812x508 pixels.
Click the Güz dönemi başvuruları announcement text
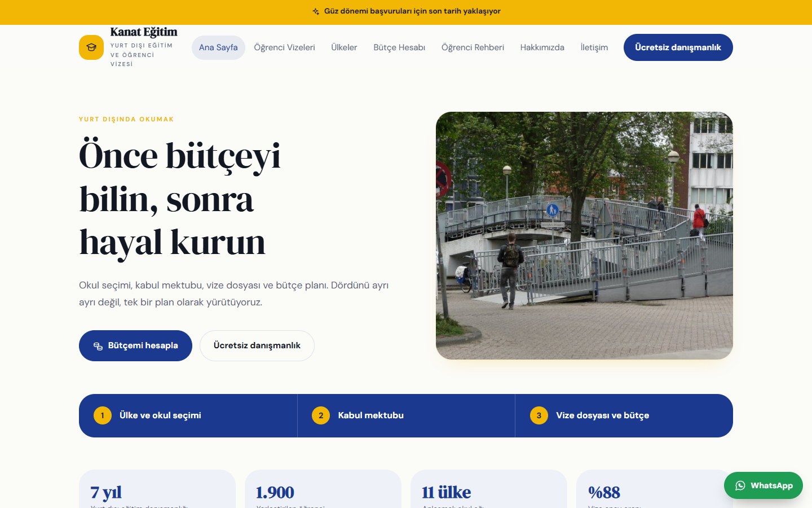[412, 11]
